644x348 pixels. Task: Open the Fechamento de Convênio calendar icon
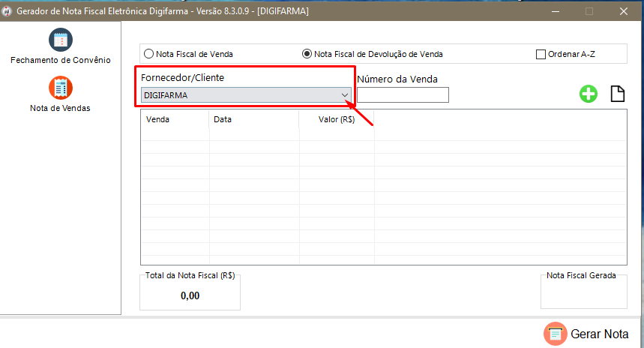(x=60, y=40)
